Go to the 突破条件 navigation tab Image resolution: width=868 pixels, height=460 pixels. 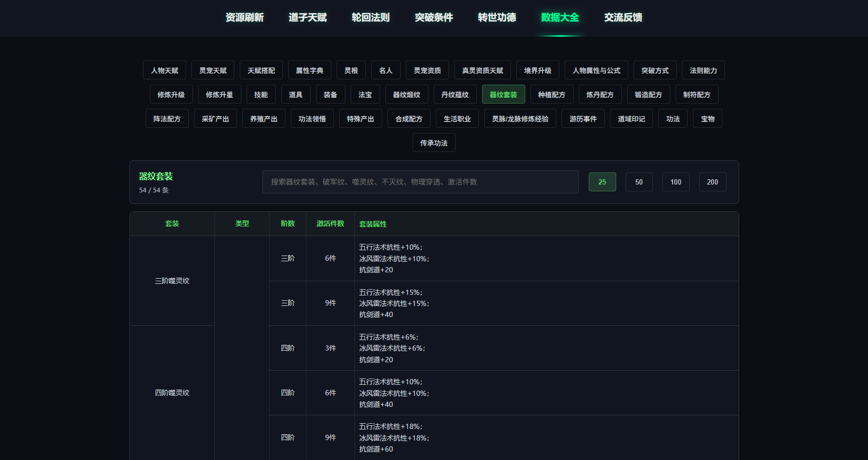pos(434,17)
